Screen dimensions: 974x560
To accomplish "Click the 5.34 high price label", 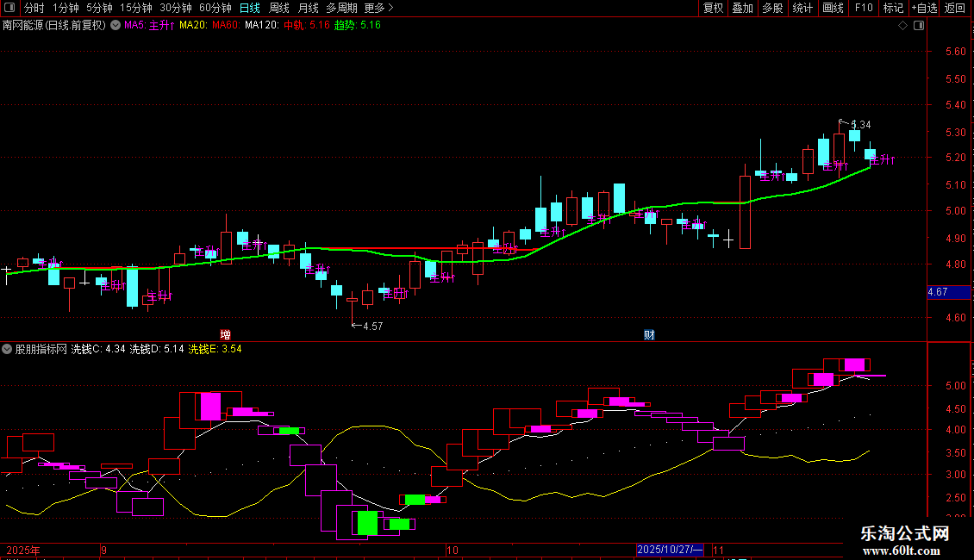I will [860, 125].
